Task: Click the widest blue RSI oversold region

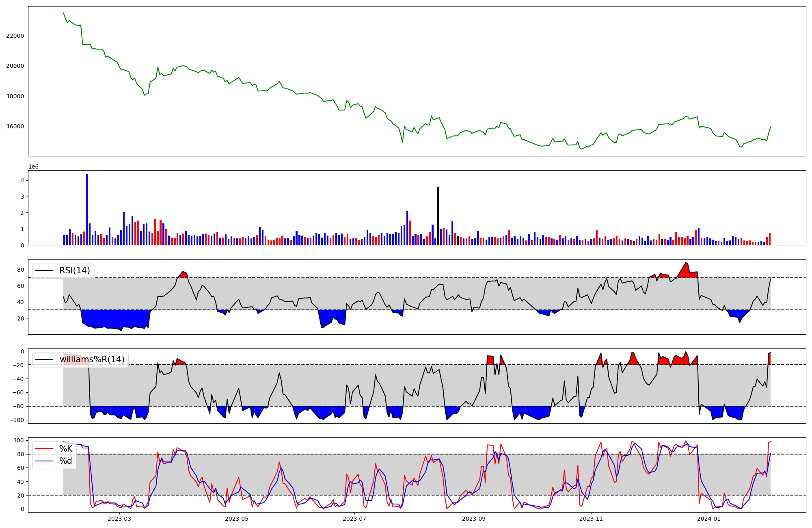Action: click(116, 319)
